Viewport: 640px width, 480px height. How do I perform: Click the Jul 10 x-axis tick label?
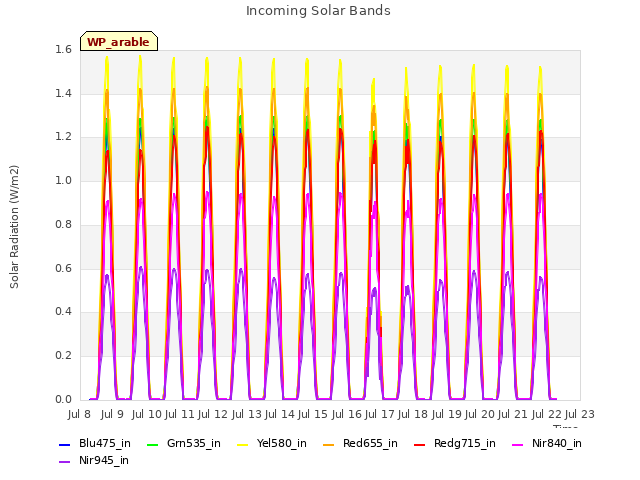[x=147, y=415]
